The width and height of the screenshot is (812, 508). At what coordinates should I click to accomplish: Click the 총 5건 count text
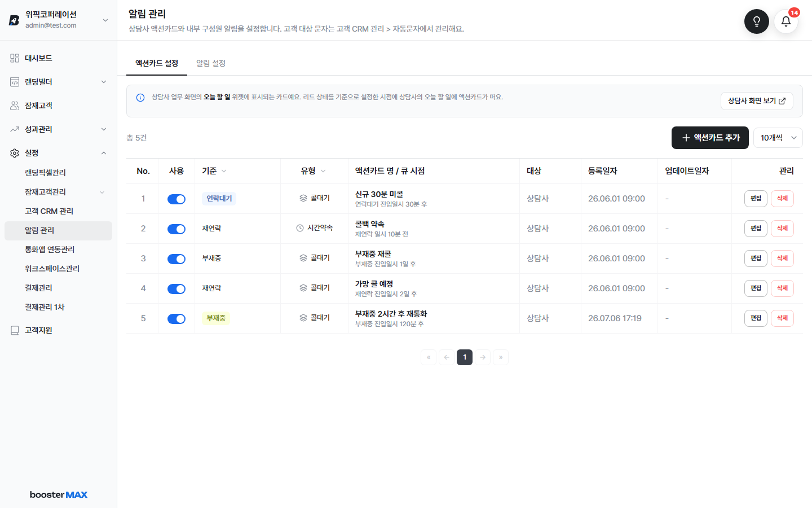pyautogui.click(x=136, y=138)
